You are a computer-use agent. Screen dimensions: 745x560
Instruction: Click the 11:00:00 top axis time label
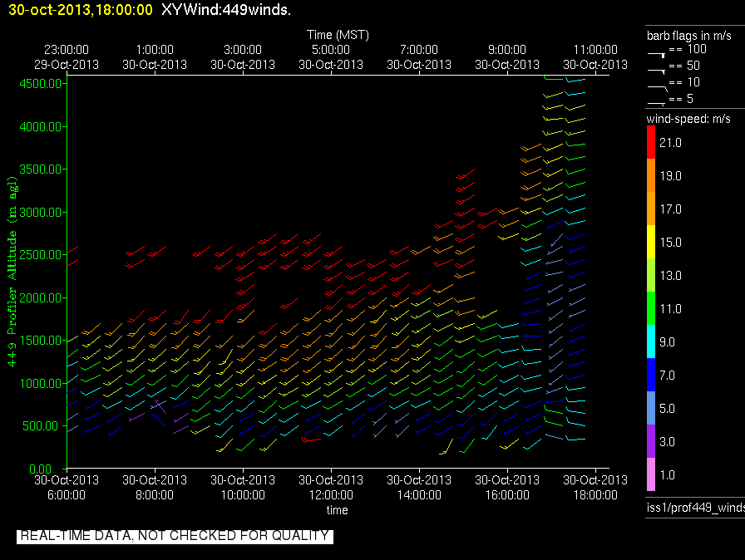click(595, 50)
